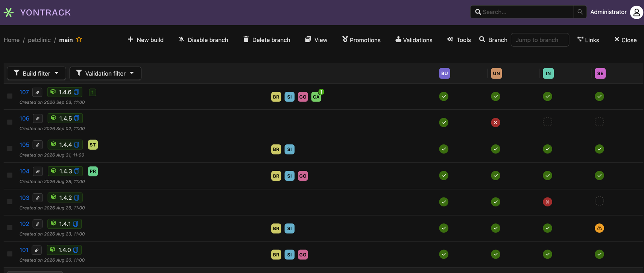This screenshot has height=273, width=644.
Task: Click the PR promotion badge on build 104
Action: [93, 171]
